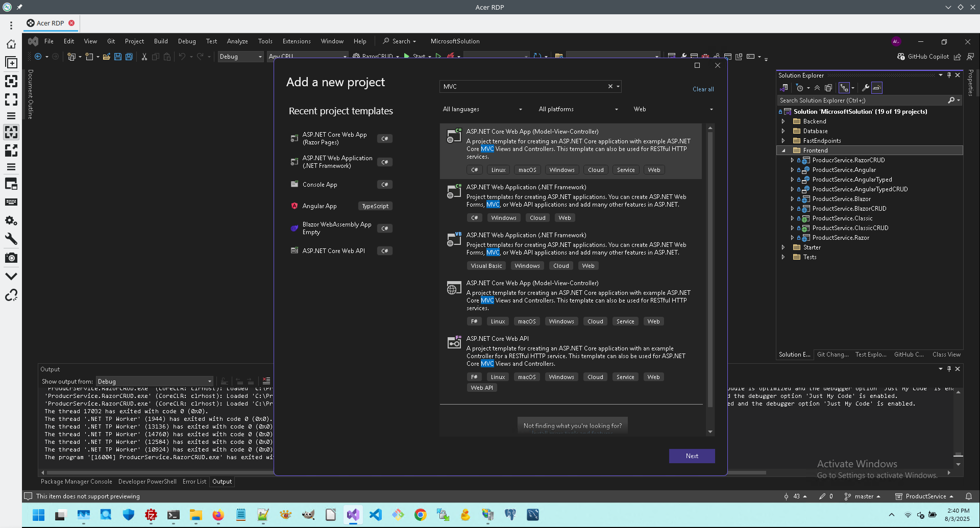Click the Send Feedback icon near Copilot
The height and width of the screenshot is (528, 980).
click(970, 57)
